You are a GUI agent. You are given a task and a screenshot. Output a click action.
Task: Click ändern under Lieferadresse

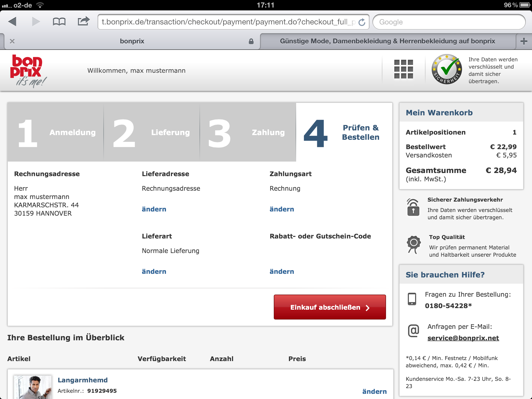coord(154,209)
